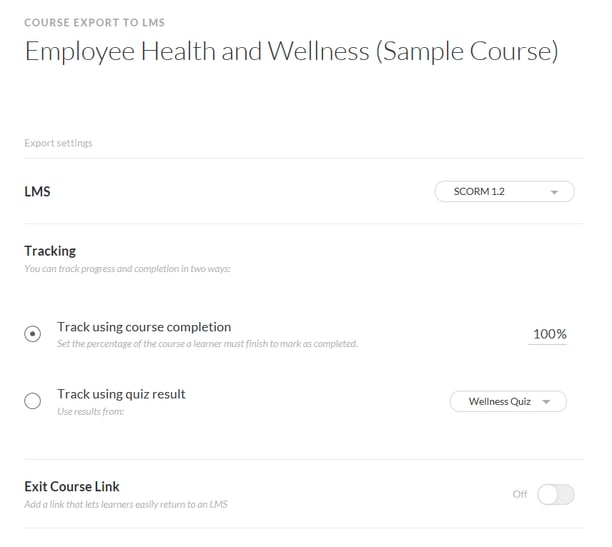This screenshot has height=547, width=612.
Task: Click the Off label beside the toggle
Action: coord(520,494)
